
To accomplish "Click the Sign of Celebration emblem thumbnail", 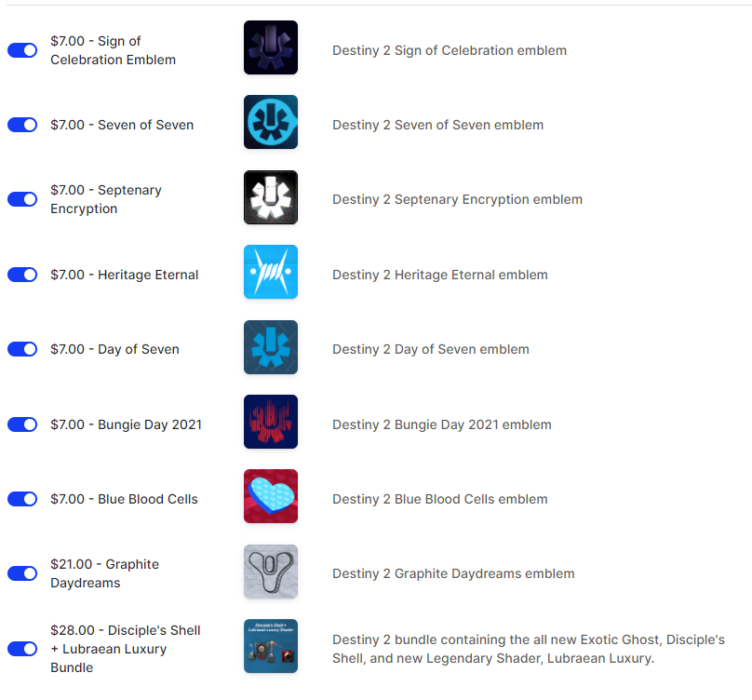I will (x=270, y=50).
